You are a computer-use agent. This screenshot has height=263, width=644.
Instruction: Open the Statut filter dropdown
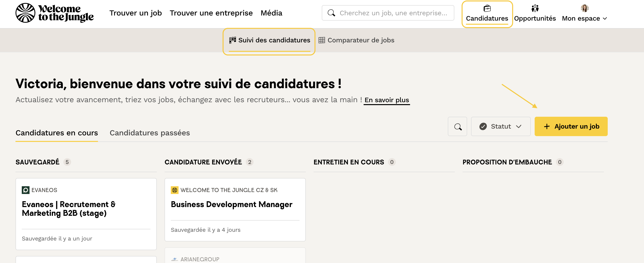pos(501,127)
